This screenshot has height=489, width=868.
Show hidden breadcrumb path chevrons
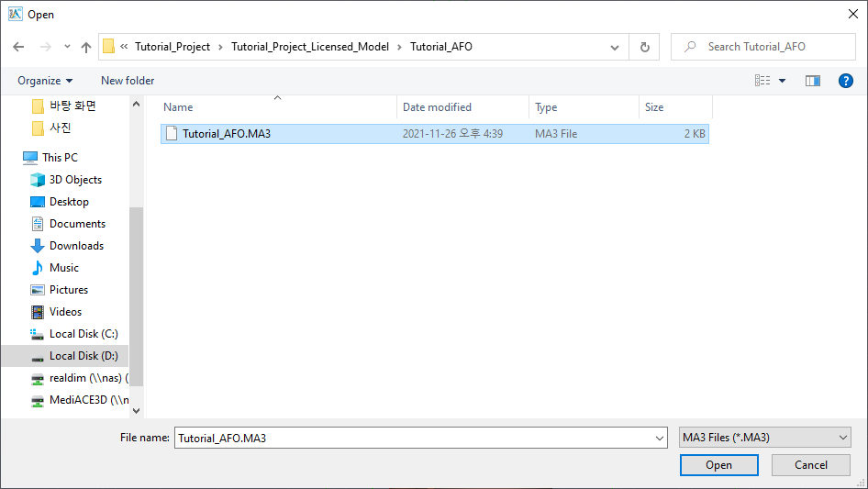(124, 47)
